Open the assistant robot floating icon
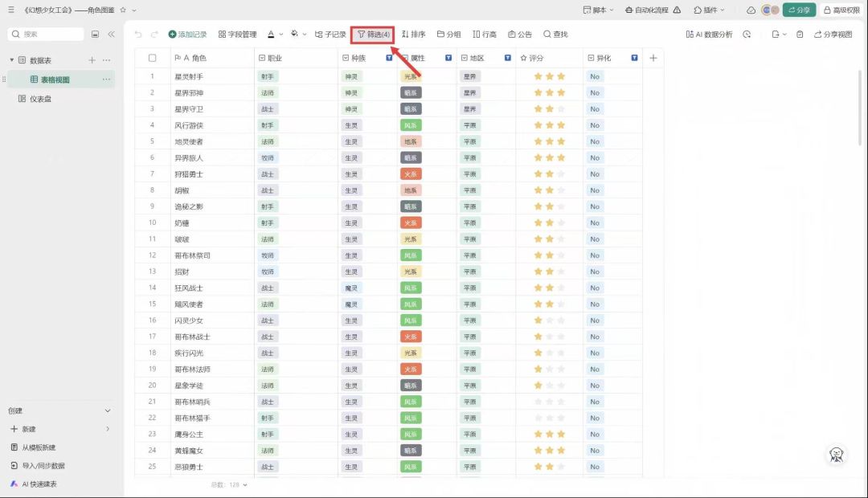Image resolution: width=868 pixels, height=498 pixels. 837,455
